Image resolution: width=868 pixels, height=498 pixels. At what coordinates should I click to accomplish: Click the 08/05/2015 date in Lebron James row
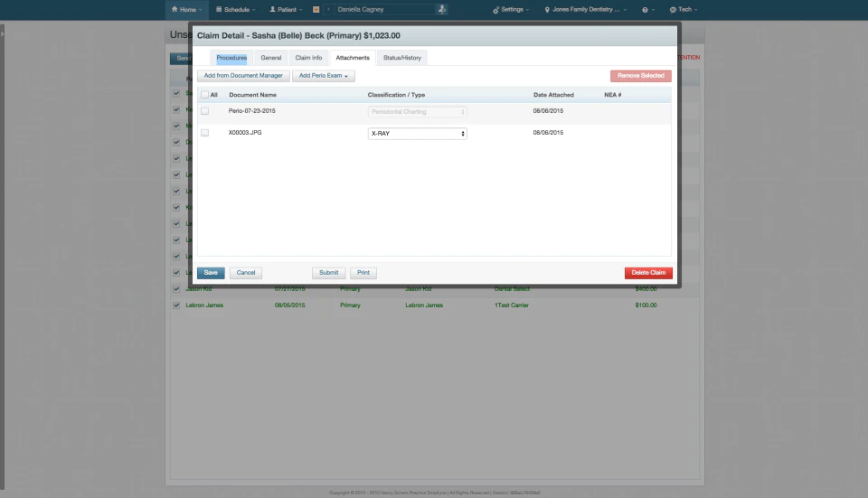click(290, 305)
